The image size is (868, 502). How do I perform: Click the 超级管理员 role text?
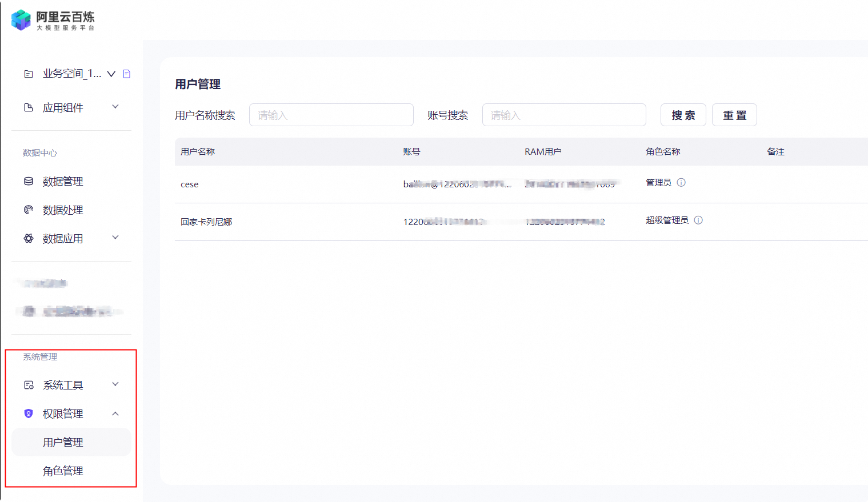(667, 220)
